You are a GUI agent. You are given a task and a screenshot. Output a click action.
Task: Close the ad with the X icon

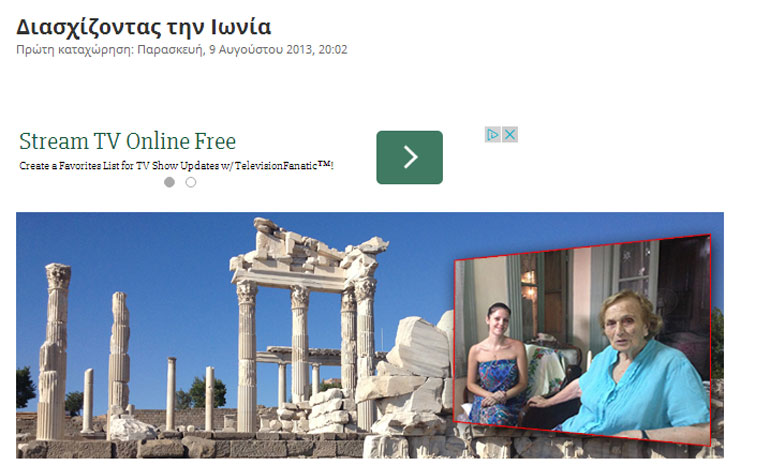coord(510,135)
